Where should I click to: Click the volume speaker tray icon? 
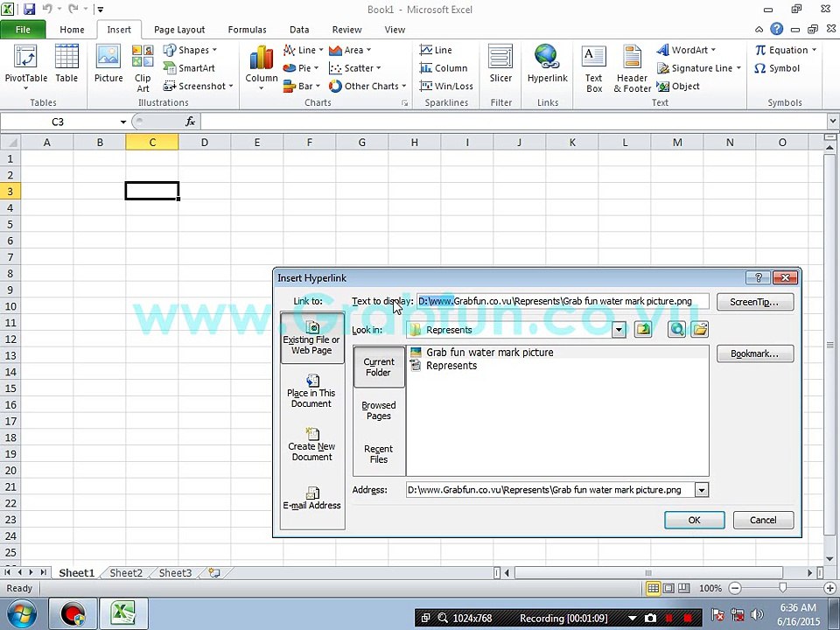pyautogui.click(x=756, y=614)
